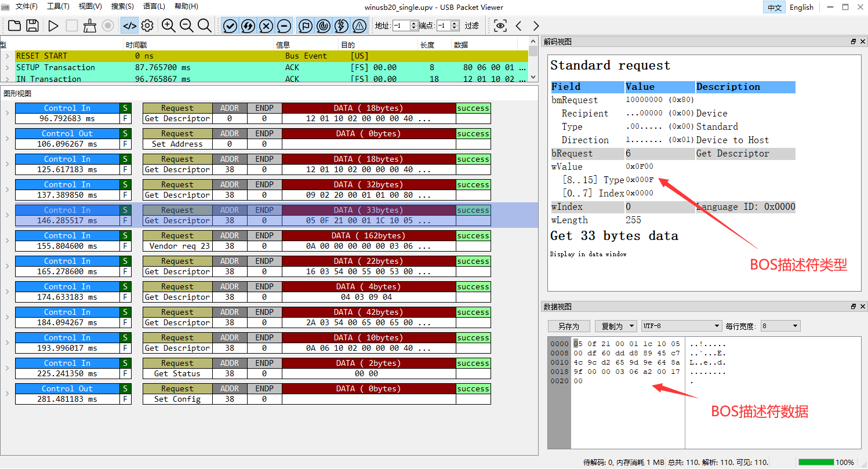Viewport: 868px width, 469px height.
Task: Click the 2bytes DATA block with 00 00
Action: (369, 368)
